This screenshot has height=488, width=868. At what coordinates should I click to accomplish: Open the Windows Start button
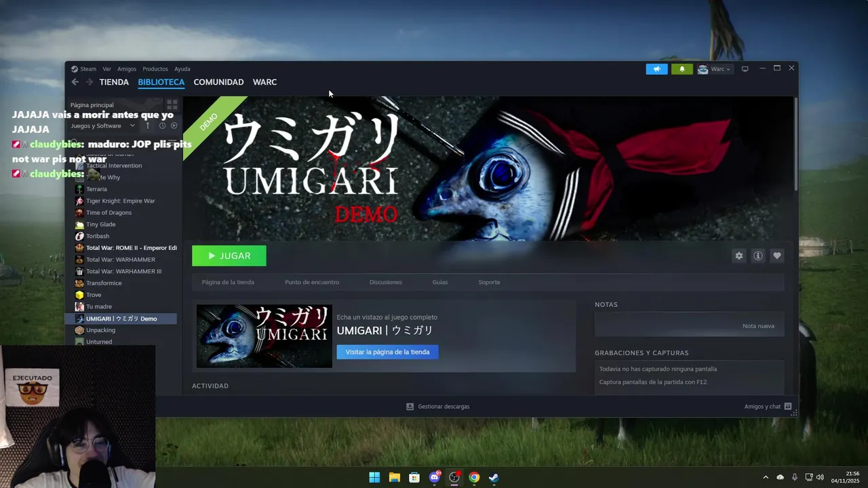coord(374,477)
